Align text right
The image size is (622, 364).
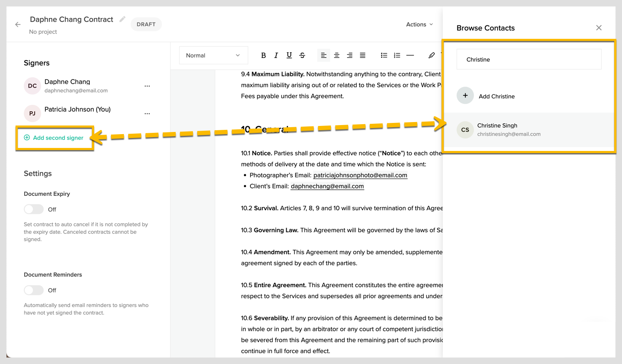(350, 55)
